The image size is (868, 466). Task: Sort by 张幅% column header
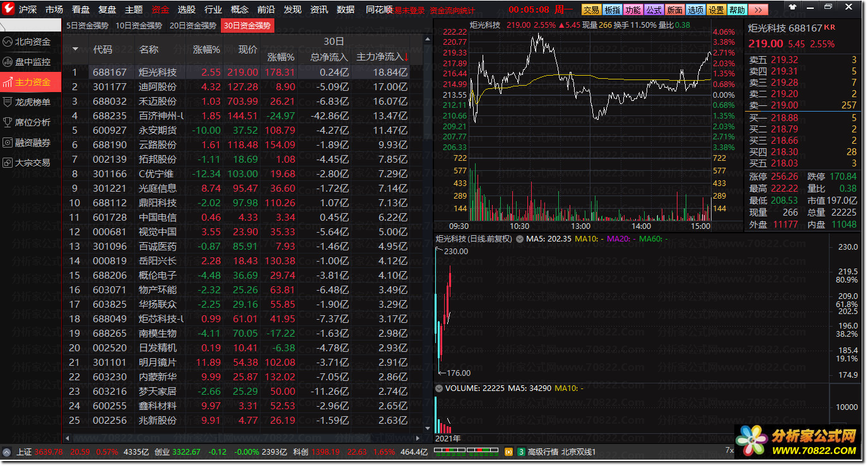coord(206,49)
